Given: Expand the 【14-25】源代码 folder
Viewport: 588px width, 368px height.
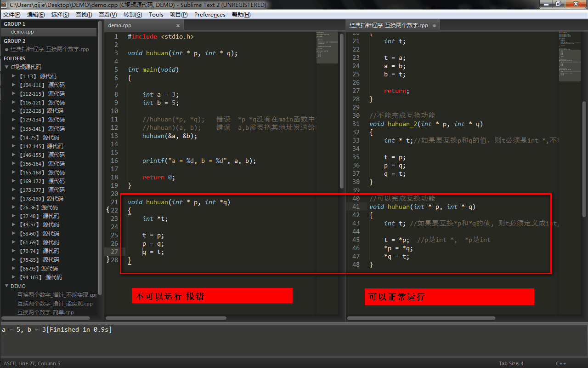Looking at the screenshot, I should 14,137.
